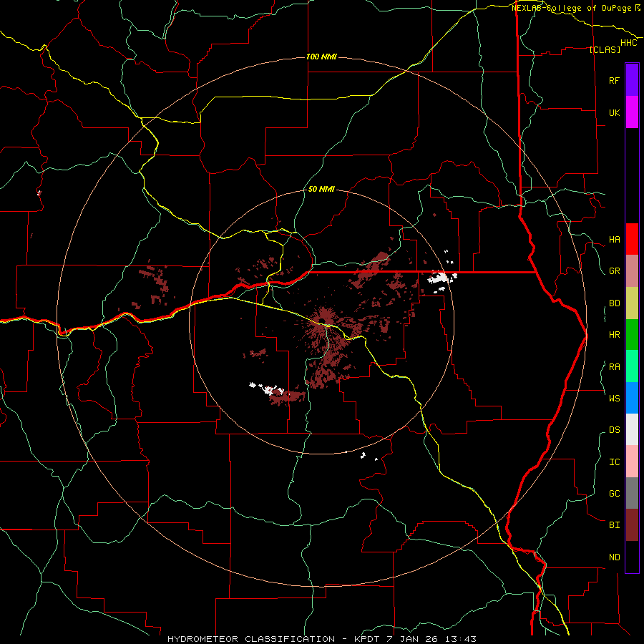Click the 50 NMI range ring label

click(321, 190)
